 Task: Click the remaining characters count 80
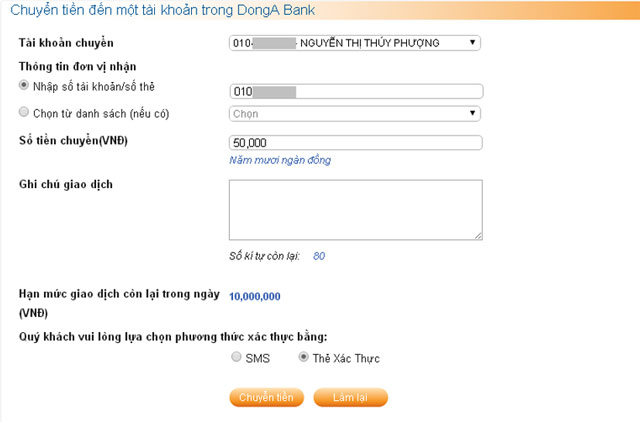319,256
